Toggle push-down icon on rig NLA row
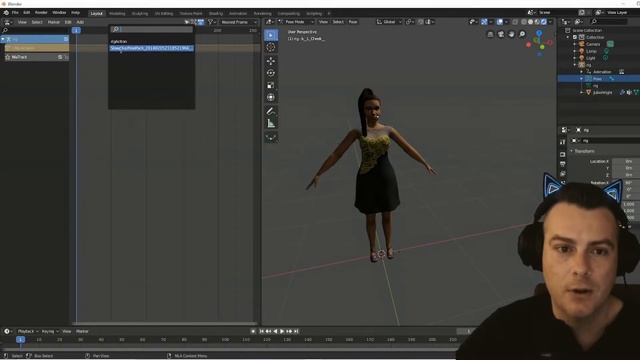The image size is (640, 360). (x=66, y=39)
